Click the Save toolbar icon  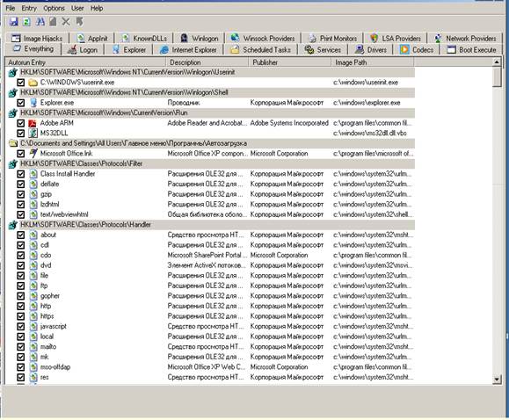pyautogui.click(x=14, y=22)
